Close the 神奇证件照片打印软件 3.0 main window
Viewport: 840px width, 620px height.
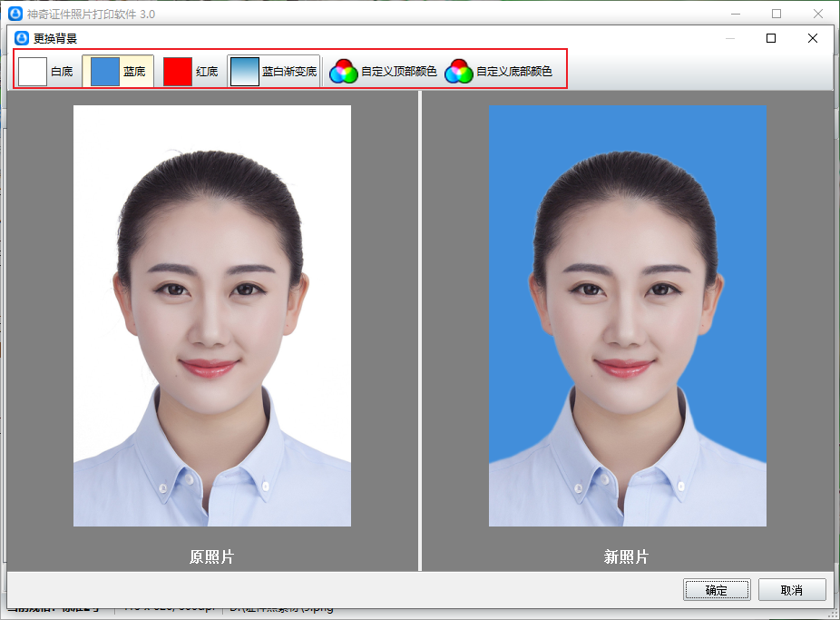click(818, 14)
